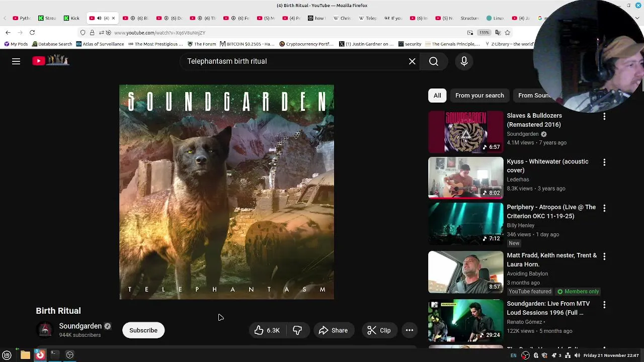The width and height of the screenshot is (644, 362).
Task: Switch to the Linux browser tab
Action: pyautogui.click(x=495, y=18)
